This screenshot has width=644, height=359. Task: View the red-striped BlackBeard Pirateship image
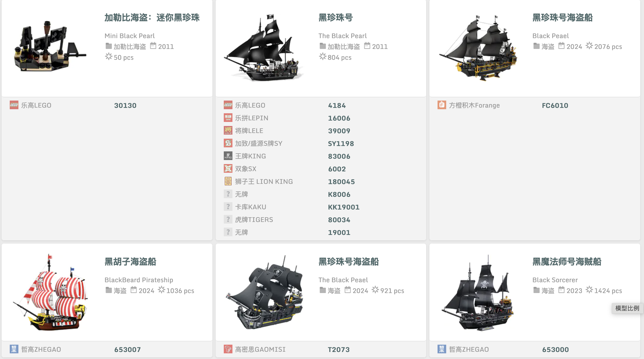50,292
